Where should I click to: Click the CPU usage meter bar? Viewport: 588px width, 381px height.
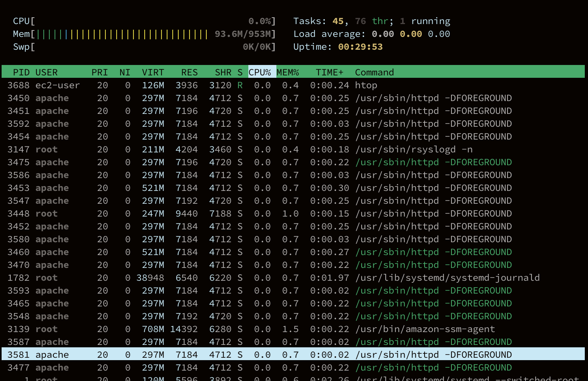pos(144,21)
